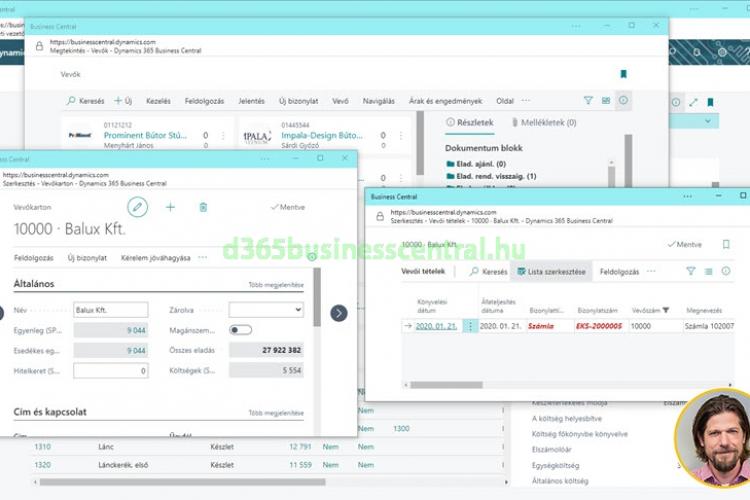Image resolution: width=750 pixels, height=500 pixels.
Task: Click the plus icon to add new customer
Action: (170, 206)
